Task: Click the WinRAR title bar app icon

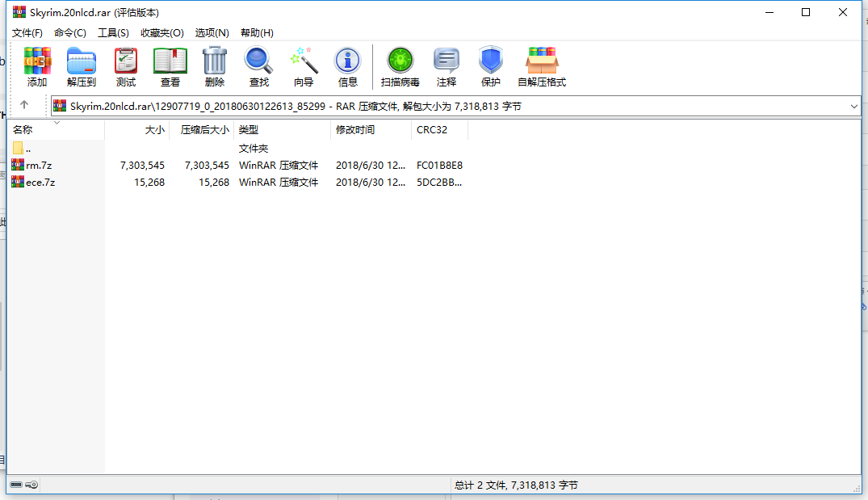Action: point(19,12)
